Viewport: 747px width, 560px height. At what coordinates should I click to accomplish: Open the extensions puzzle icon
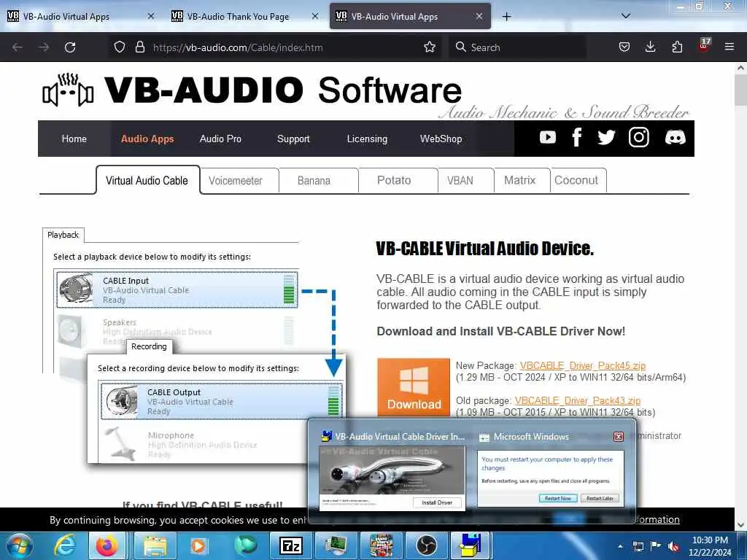click(677, 47)
